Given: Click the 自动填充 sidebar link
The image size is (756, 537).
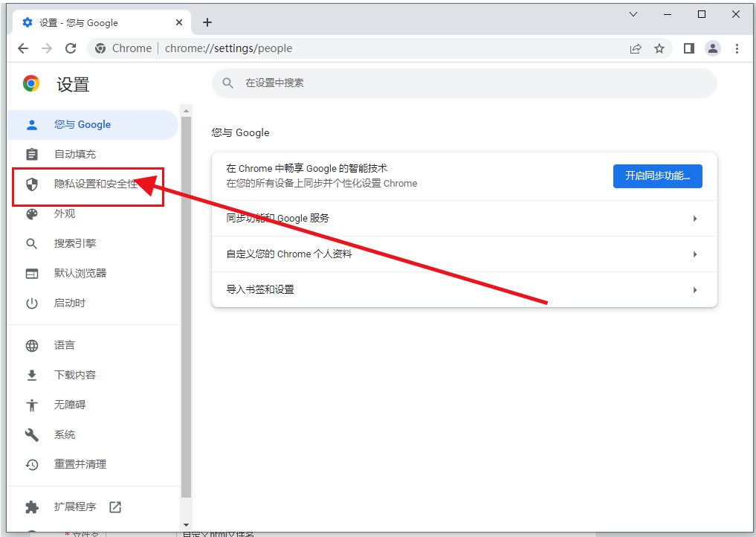Looking at the screenshot, I should coord(65,154).
